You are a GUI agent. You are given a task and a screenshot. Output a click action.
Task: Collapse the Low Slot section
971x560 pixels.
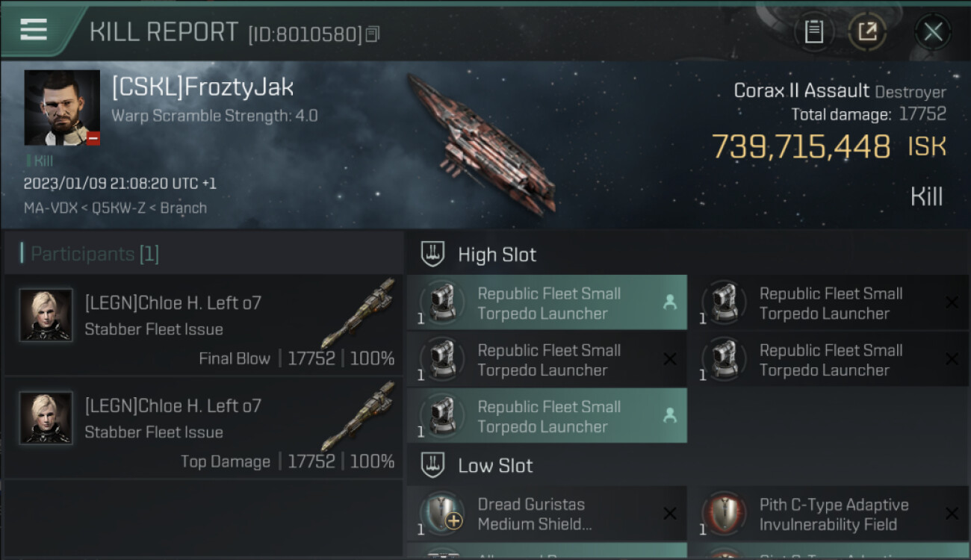tap(433, 465)
